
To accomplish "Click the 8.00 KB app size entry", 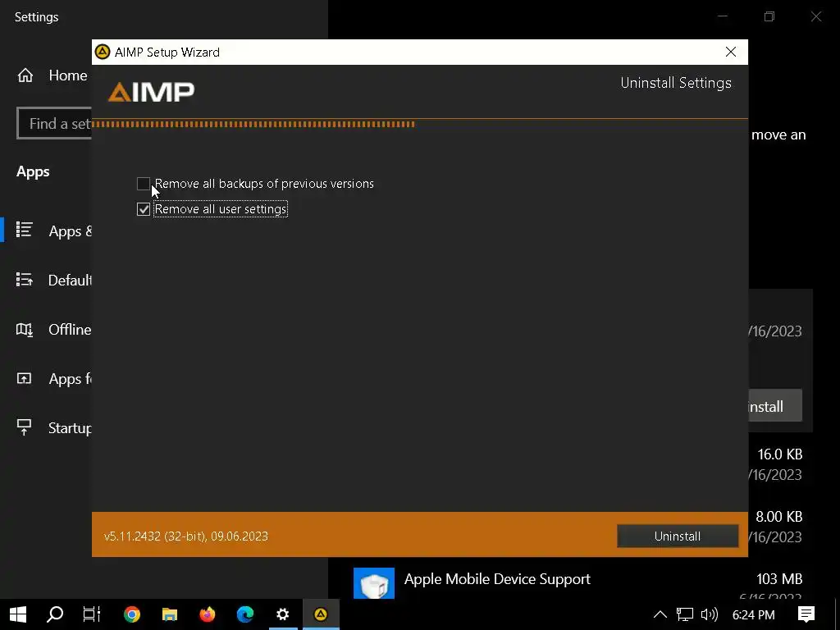I will [778, 517].
